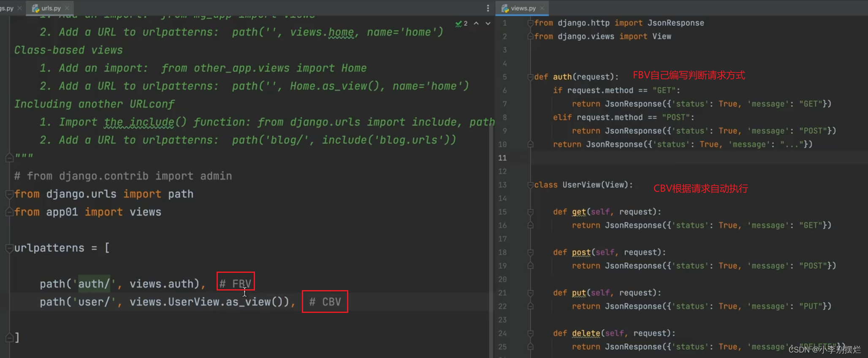
Task: Click the commented '# from django.contrib import admin' line
Action: pyautogui.click(x=123, y=176)
